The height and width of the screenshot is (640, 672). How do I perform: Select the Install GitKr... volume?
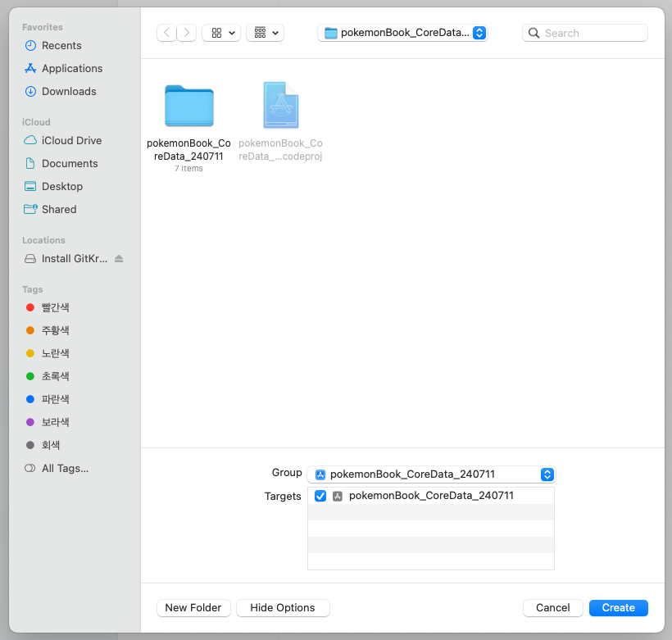tap(66, 259)
